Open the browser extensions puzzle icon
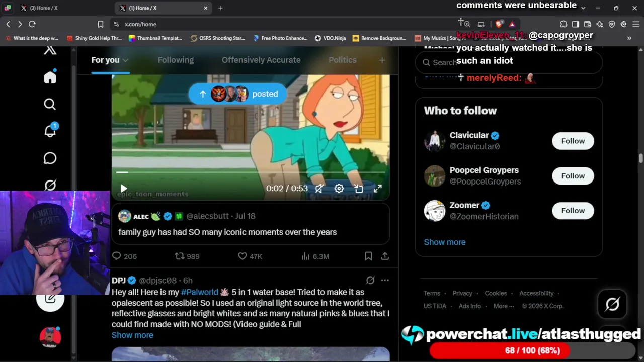 click(563, 24)
